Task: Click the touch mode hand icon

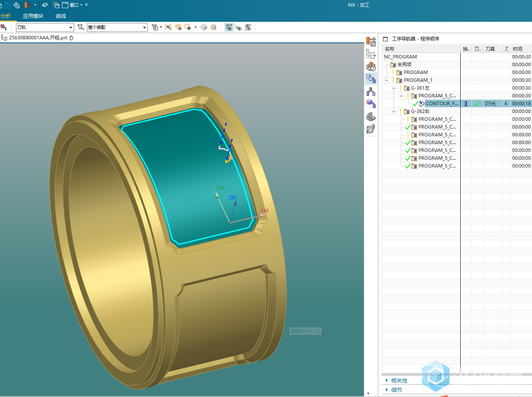Action: (45, 5)
